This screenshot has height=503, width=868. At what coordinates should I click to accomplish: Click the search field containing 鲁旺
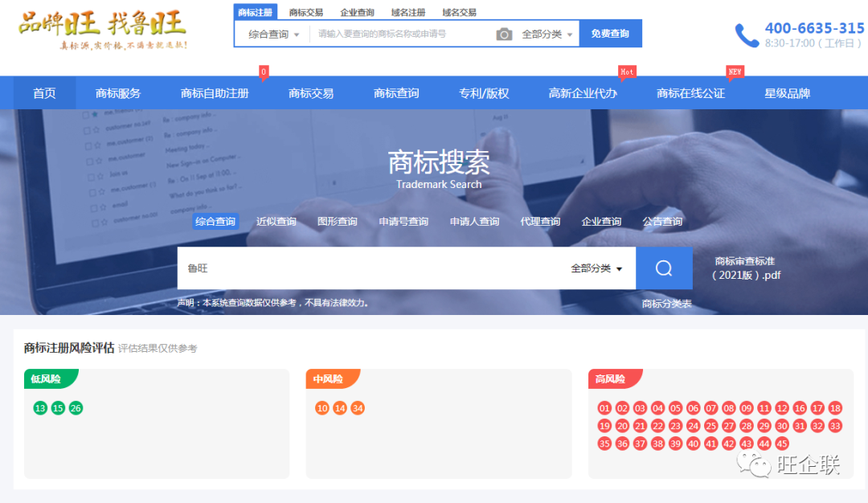[370, 268]
